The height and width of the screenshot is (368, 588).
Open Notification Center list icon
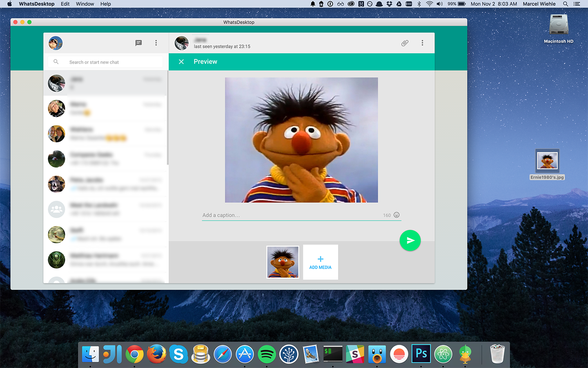coord(577,4)
